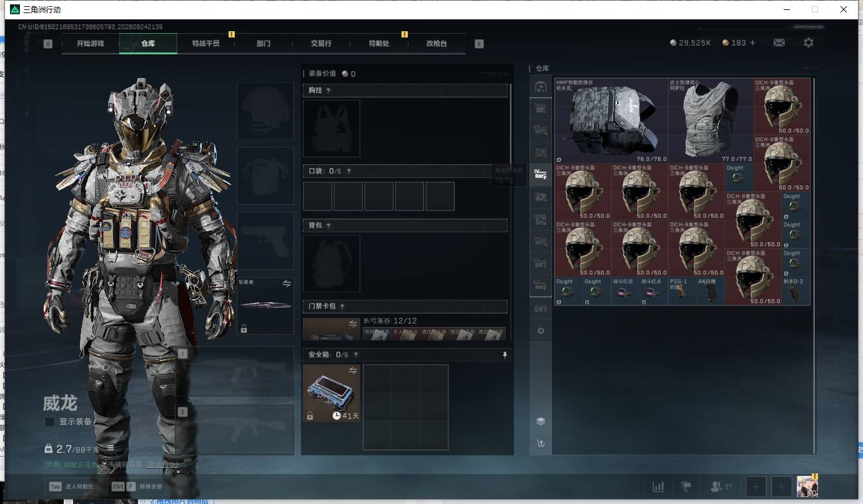Screen dimensions: 863x504
Task: Click the stacked layers organize icon
Action: point(541,421)
